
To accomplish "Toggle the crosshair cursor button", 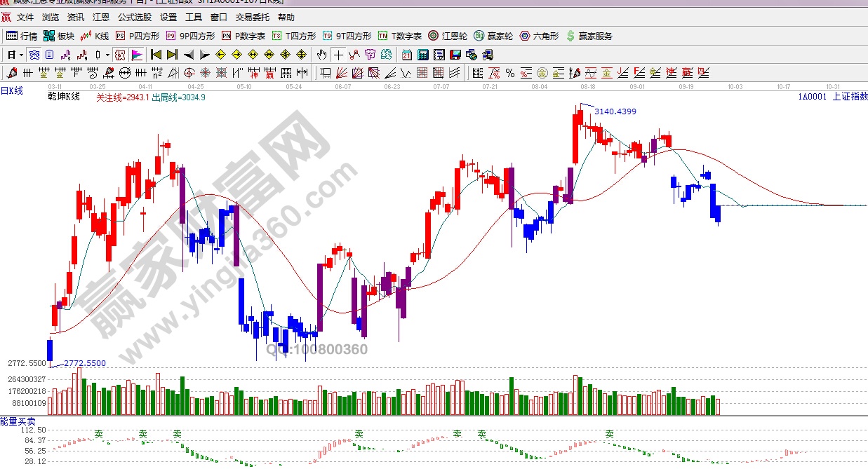I will pos(338,55).
